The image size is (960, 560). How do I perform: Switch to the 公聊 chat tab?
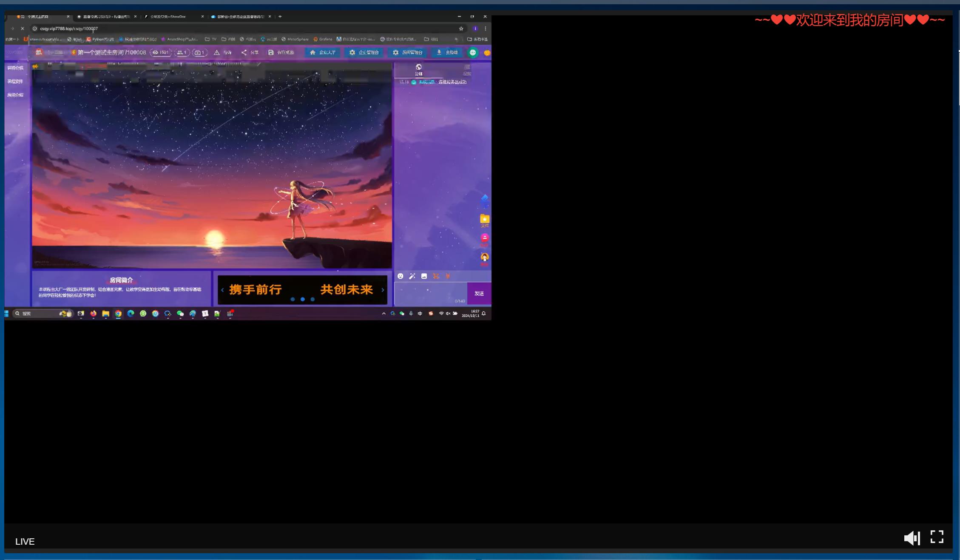pyautogui.click(x=419, y=70)
